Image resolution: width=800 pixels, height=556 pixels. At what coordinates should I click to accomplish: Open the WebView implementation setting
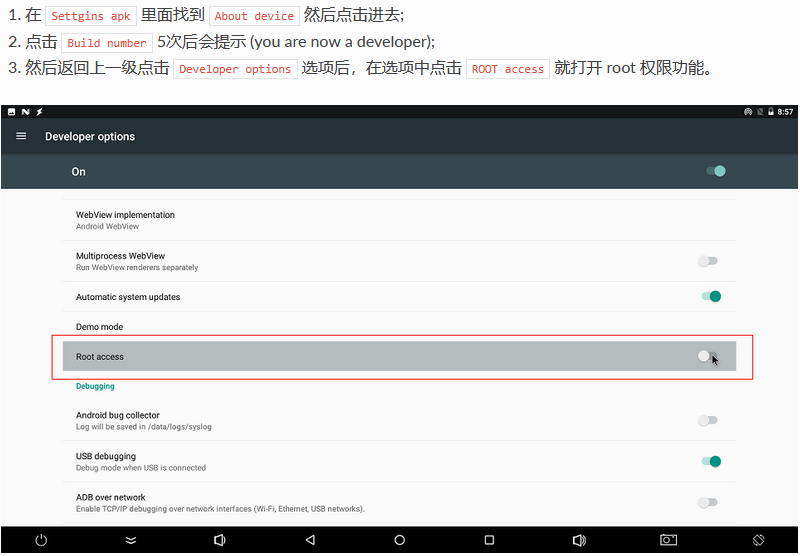(399, 220)
